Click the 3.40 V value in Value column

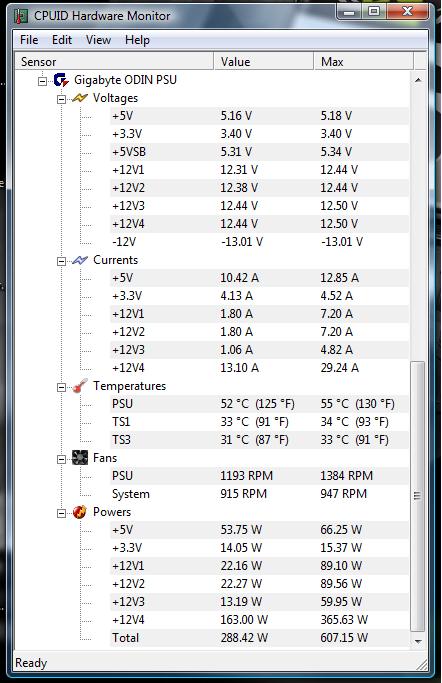click(x=236, y=134)
